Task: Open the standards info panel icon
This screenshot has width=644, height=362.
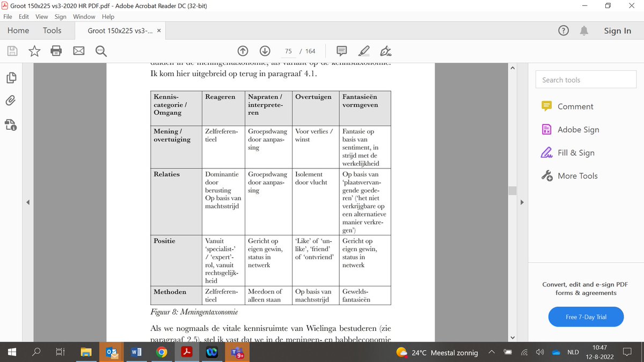Action: click(10, 125)
